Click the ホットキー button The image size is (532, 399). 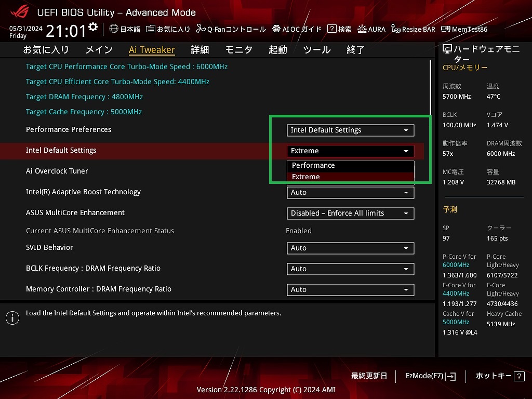click(500, 376)
